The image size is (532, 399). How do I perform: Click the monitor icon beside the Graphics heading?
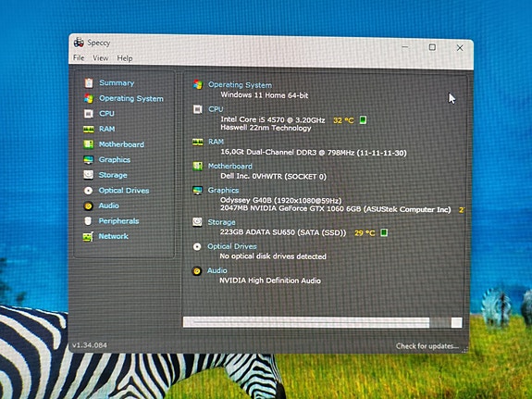click(197, 190)
